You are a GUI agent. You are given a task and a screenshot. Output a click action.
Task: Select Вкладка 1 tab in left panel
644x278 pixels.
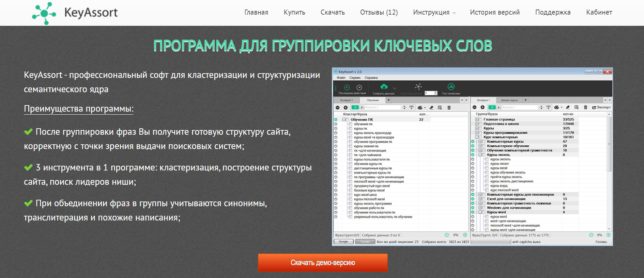[x=346, y=100]
